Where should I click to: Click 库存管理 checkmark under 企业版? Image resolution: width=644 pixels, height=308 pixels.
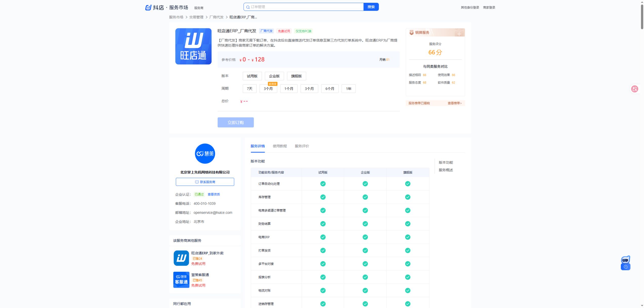click(x=365, y=197)
